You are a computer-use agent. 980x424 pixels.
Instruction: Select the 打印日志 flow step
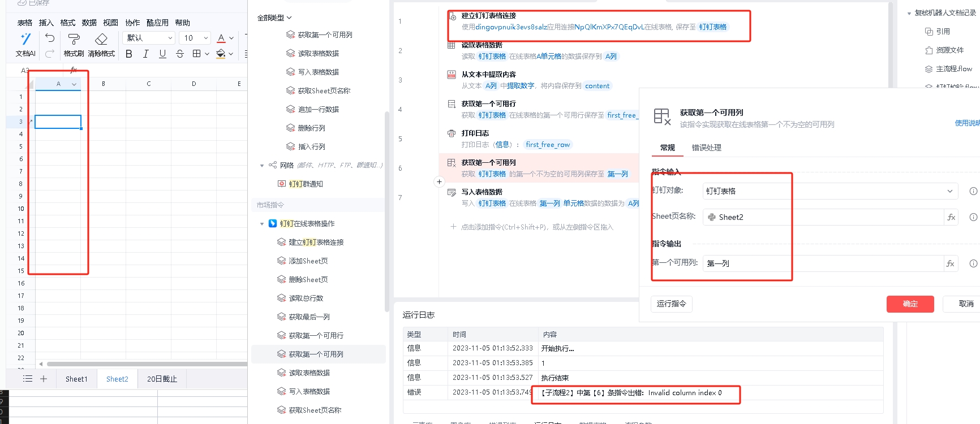[x=539, y=139]
